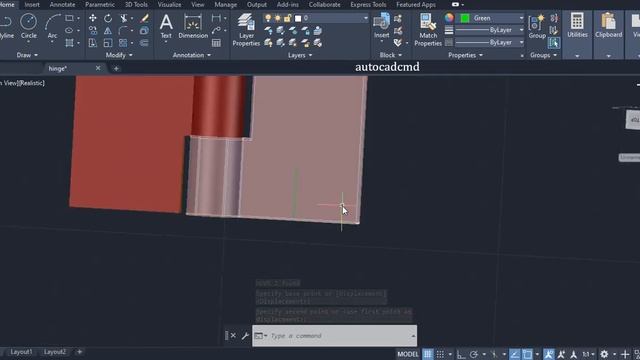Expand the Groups panel
The height and width of the screenshot is (360, 640).
[x=543, y=55]
